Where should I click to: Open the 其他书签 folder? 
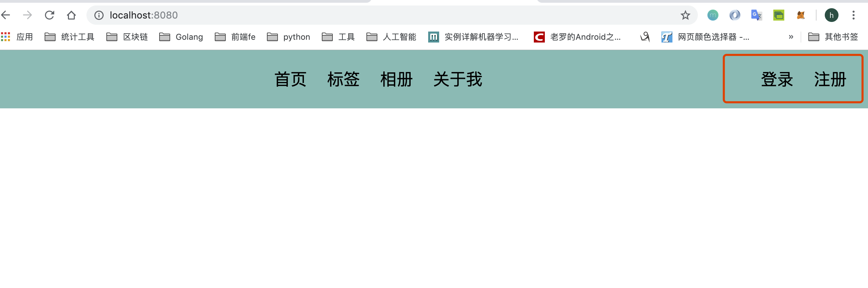pyautogui.click(x=833, y=37)
